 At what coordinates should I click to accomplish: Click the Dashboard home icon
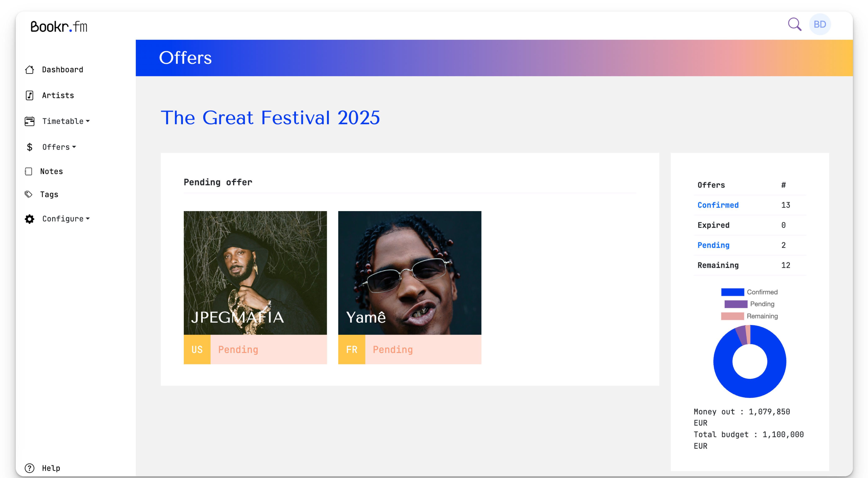(30, 70)
